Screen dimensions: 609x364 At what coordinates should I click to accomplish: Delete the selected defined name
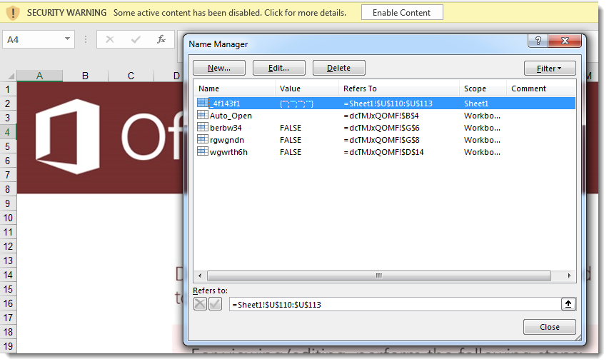pyautogui.click(x=338, y=69)
